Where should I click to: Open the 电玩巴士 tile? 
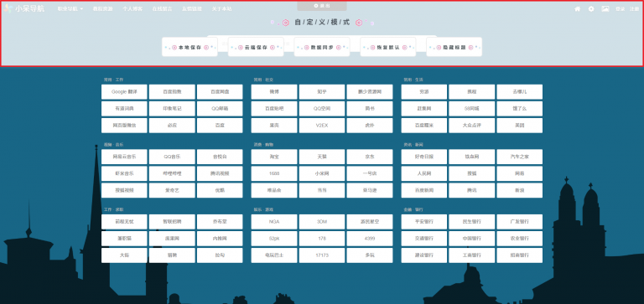coord(274,255)
